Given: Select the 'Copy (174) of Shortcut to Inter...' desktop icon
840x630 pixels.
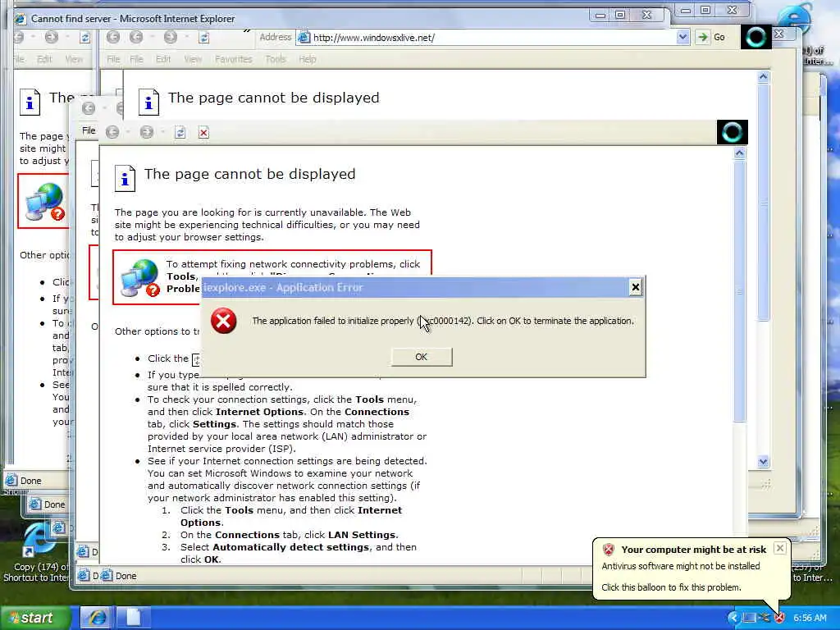Looking at the screenshot, I should pyautogui.click(x=36, y=552).
